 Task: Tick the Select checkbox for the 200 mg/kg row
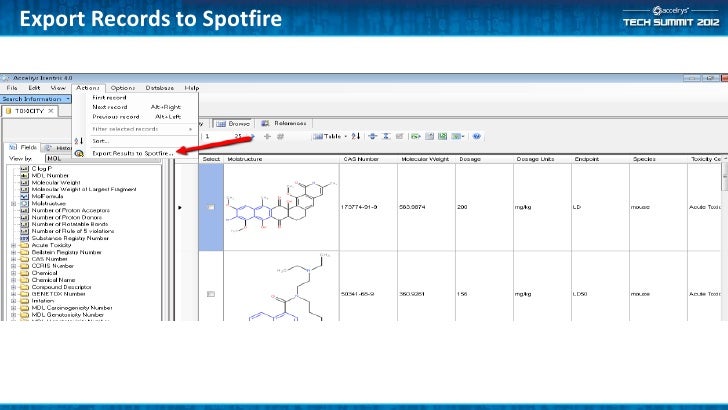click(x=211, y=207)
